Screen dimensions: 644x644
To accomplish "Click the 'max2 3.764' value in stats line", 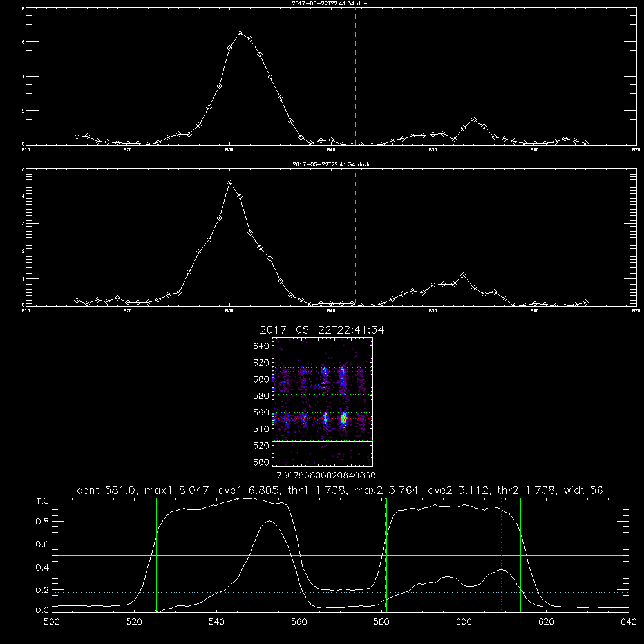I will pyautogui.click(x=387, y=490).
